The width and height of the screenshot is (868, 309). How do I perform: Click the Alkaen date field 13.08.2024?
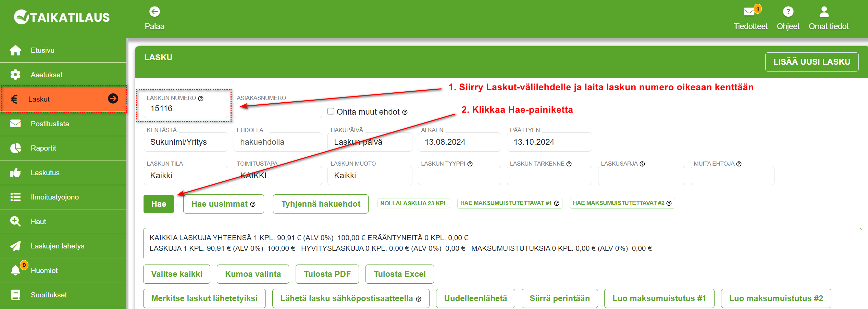point(460,142)
